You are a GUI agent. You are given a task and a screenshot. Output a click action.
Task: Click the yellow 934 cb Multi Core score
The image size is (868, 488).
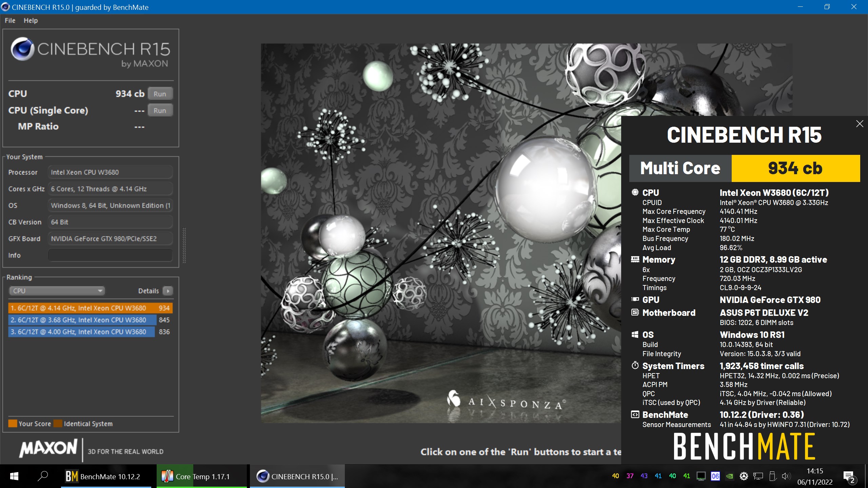[x=795, y=168]
